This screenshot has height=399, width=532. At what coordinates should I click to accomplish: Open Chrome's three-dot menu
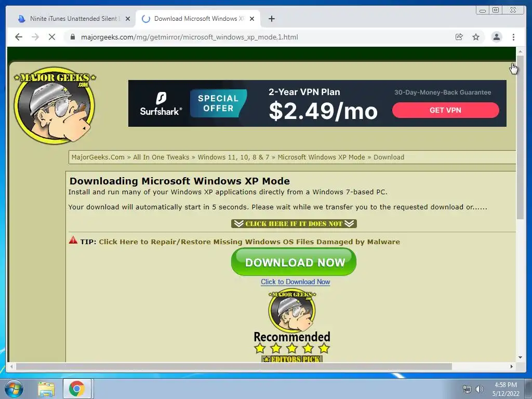coord(513,37)
